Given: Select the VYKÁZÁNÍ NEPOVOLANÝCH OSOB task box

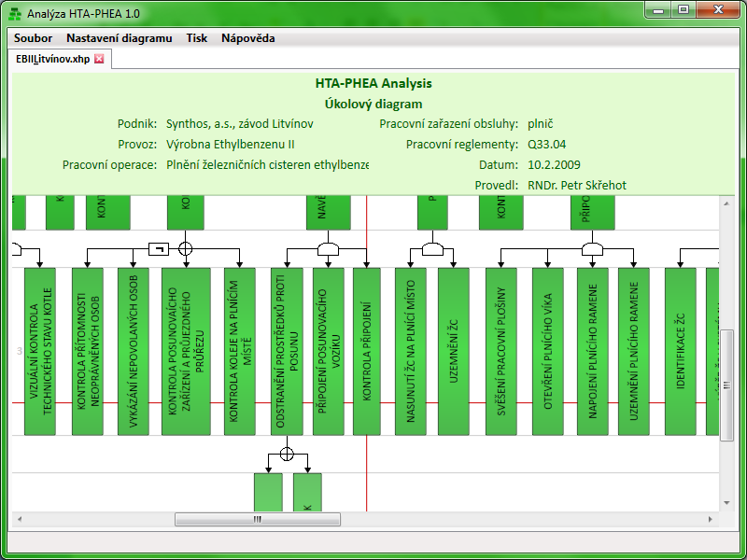Looking at the screenshot, I should [134, 352].
